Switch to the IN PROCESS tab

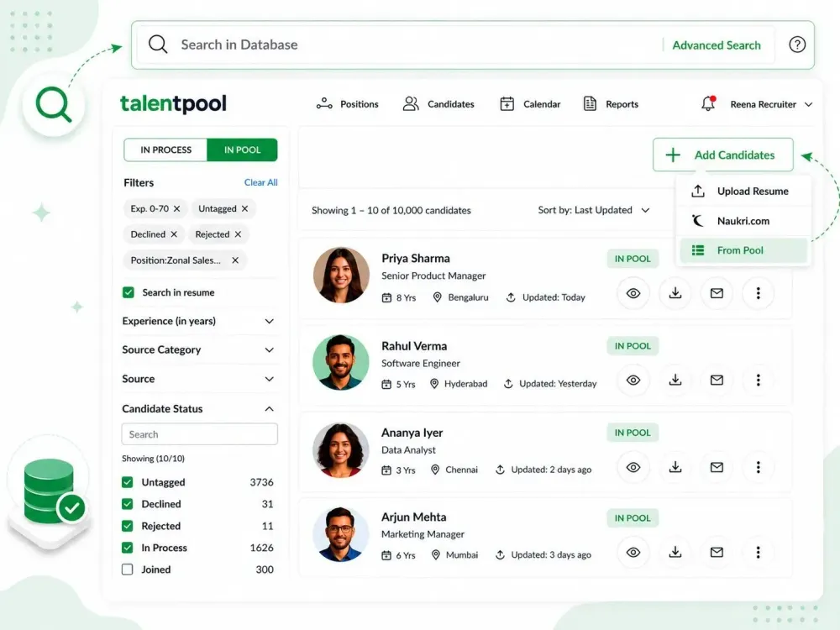(165, 150)
